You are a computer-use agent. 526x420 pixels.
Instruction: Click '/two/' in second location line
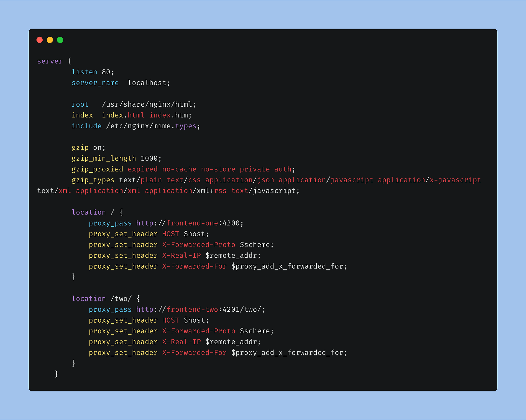coord(121,299)
